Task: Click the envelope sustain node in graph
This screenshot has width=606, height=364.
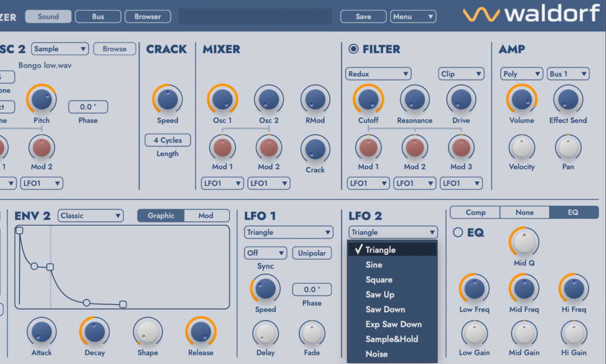Action: (x=50, y=267)
